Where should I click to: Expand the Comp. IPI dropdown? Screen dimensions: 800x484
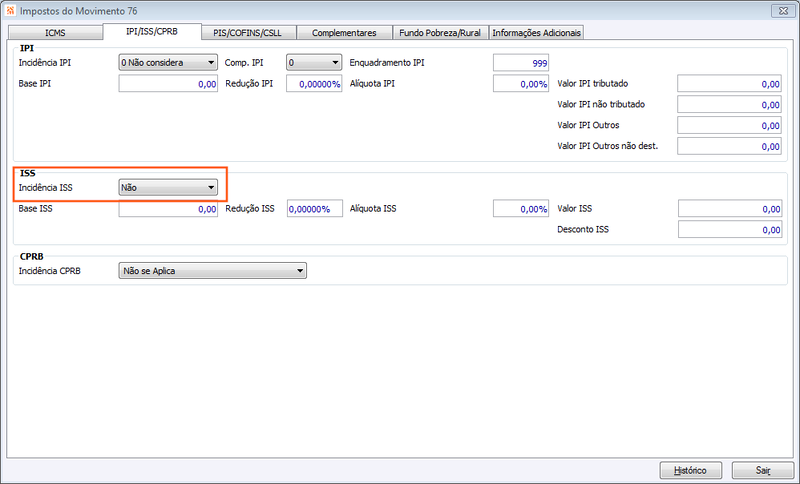point(314,63)
